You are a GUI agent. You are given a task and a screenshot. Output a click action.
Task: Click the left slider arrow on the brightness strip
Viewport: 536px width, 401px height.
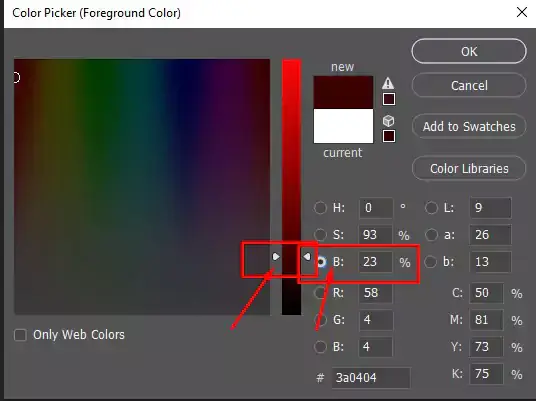(x=276, y=257)
